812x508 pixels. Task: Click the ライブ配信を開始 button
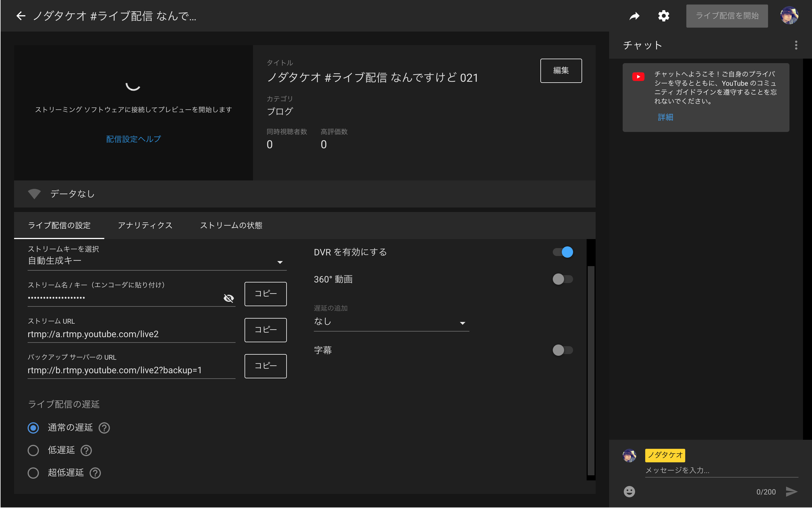(727, 16)
